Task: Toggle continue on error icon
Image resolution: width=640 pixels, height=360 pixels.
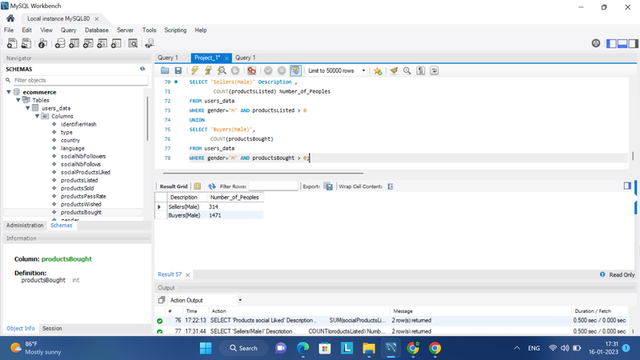Action: [251, 71]
